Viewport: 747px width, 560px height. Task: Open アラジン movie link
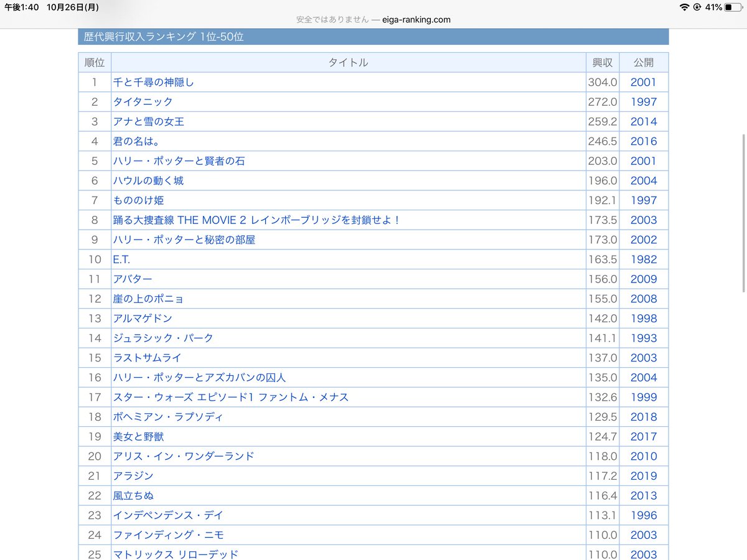(x=133, y=476)
